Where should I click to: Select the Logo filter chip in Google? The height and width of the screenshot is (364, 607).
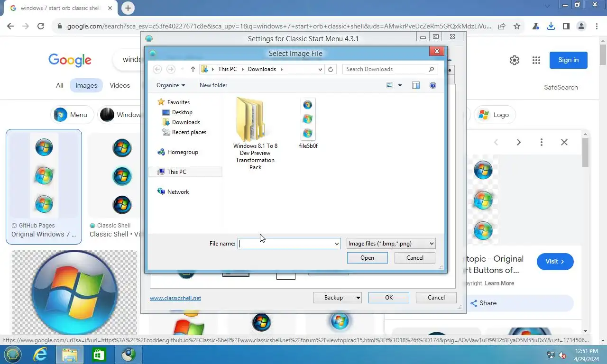(x=495, y=115)
